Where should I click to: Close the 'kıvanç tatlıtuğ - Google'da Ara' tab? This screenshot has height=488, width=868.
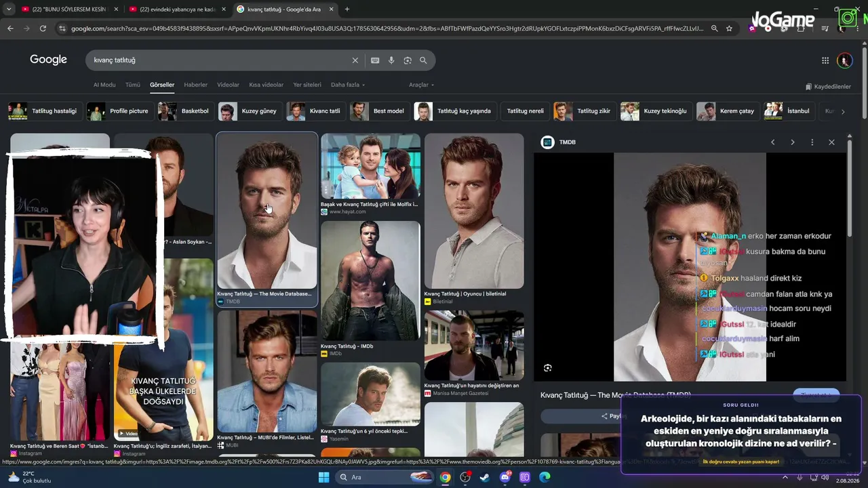tap(331, 9)
